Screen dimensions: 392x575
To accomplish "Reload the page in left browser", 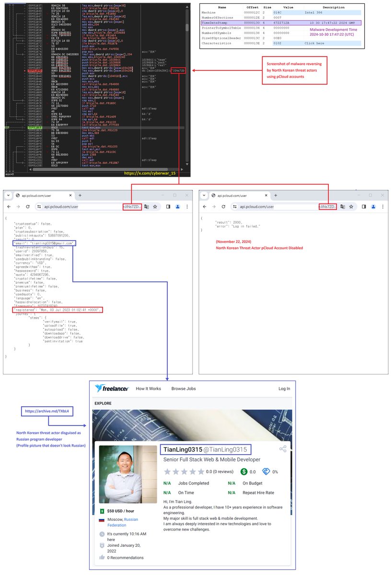I will [x=28, y=207].
